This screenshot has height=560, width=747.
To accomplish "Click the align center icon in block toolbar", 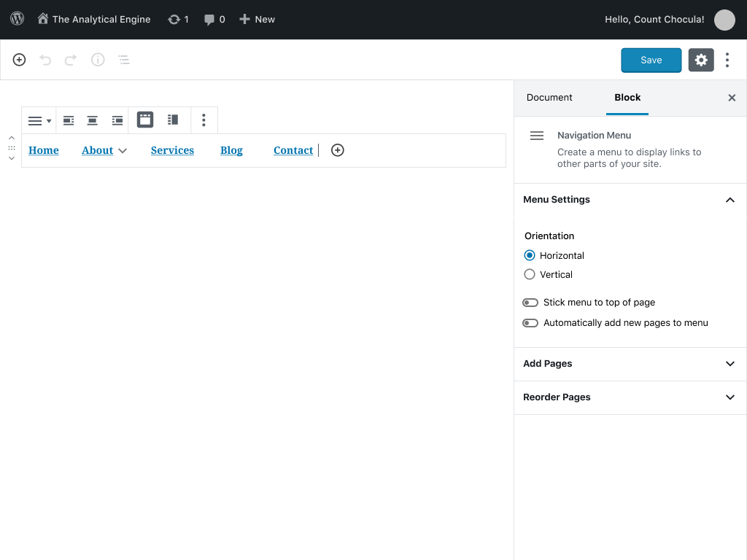I will pos(93,120).
